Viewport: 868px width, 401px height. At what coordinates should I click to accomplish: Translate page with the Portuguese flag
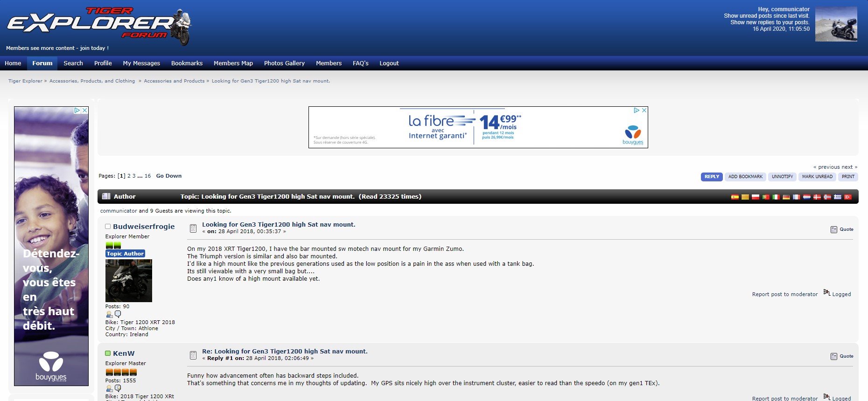765,197
